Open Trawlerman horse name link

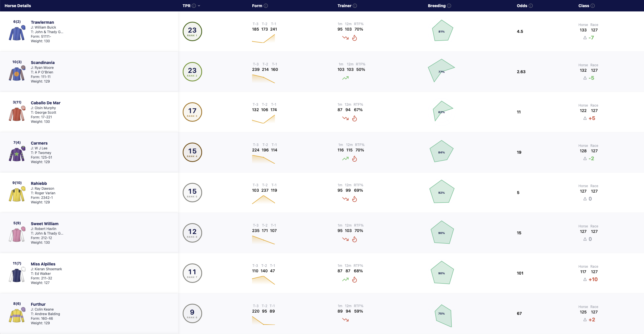[x=42, y=22]
